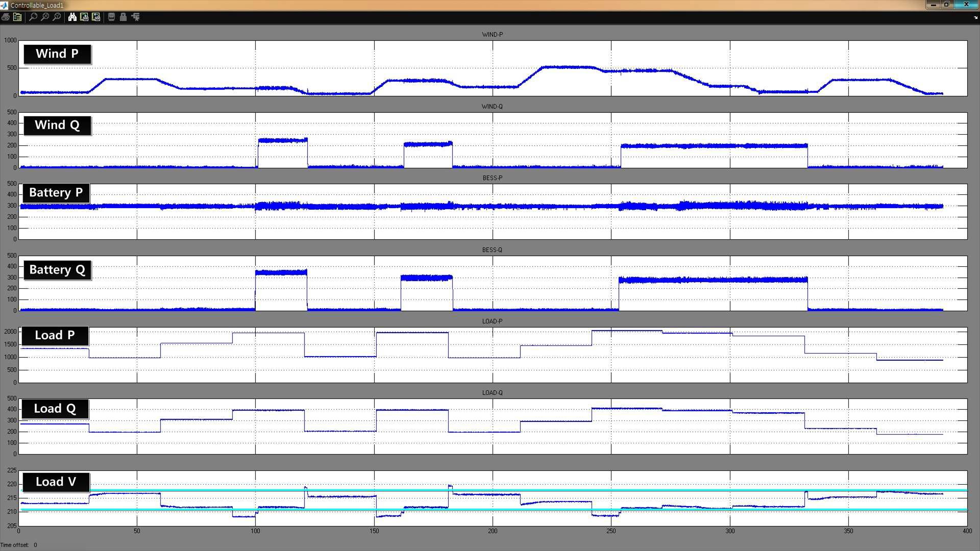The image size is (980, 551).
Task: Select the Zoom Y-axis magnifier tool
Action: 57,17
